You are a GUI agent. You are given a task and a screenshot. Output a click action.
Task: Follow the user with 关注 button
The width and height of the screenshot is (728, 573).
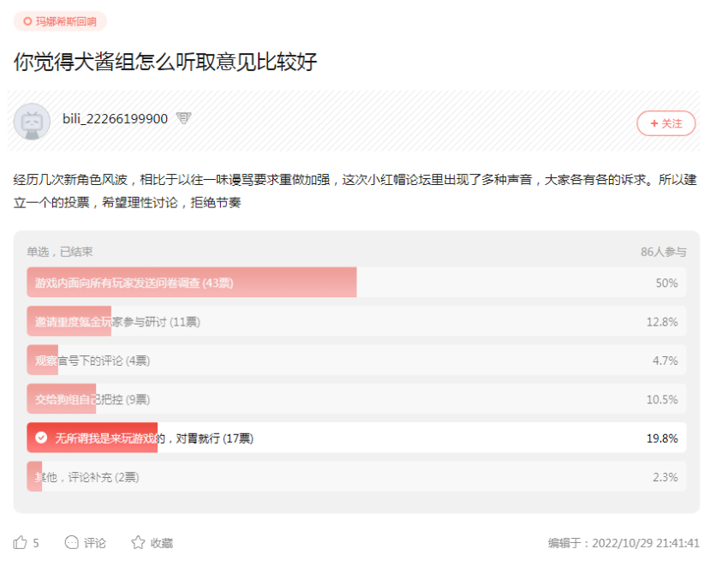665,123
